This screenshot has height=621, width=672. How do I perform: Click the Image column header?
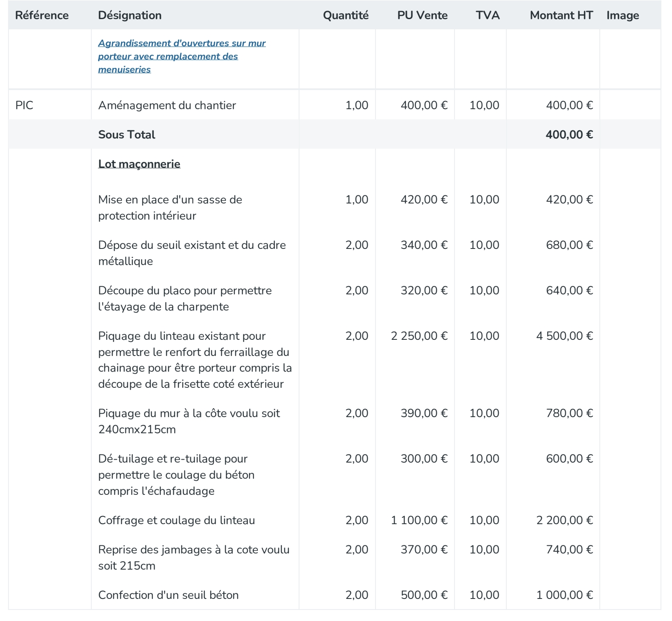[622, 15]
